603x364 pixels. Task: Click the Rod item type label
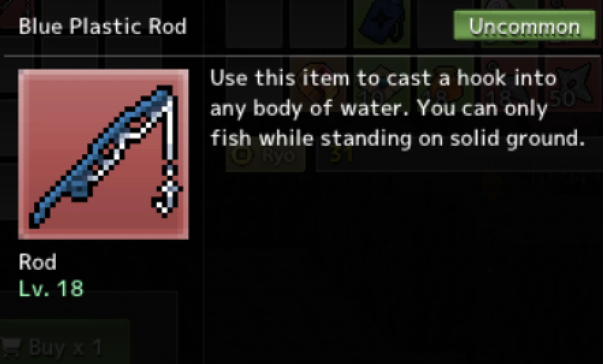coord(38,262)
